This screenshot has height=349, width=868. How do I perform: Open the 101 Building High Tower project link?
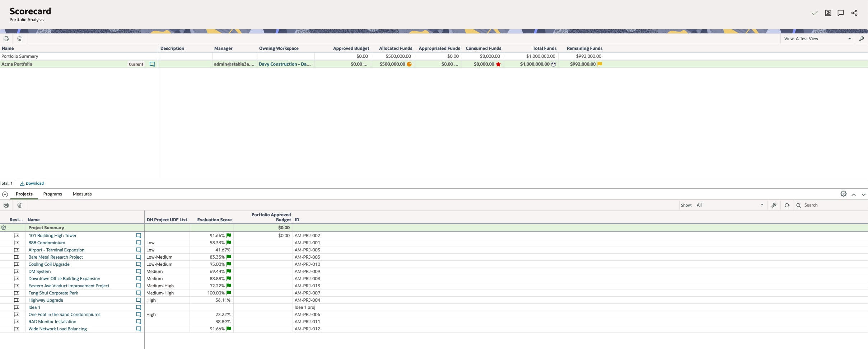click(52, 236)
